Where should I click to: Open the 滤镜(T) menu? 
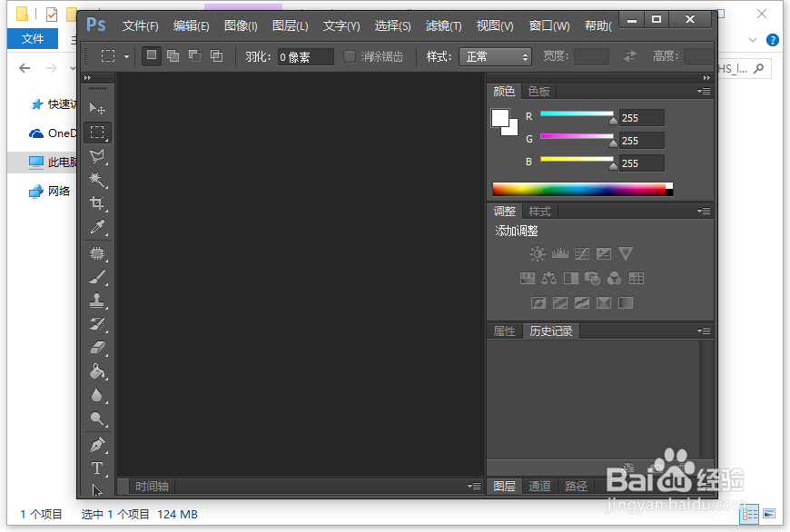443,25
